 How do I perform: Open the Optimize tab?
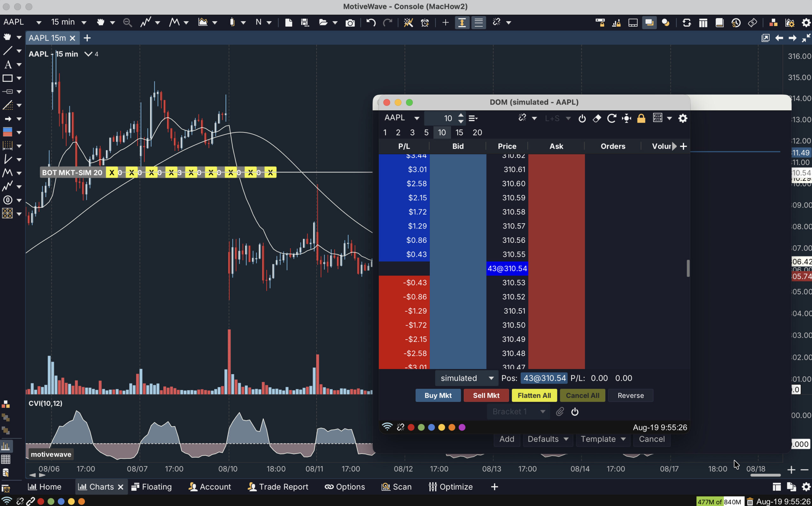[x=451, y=487]
